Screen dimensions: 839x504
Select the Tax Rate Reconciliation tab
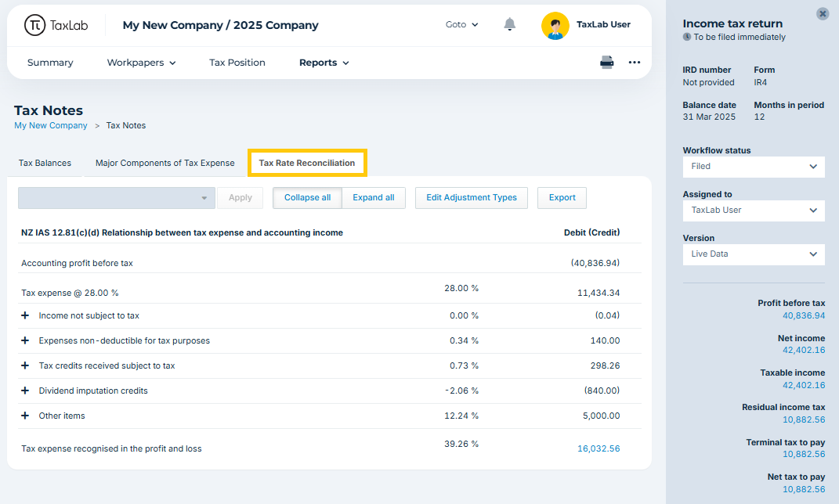(x=307, y=163)
